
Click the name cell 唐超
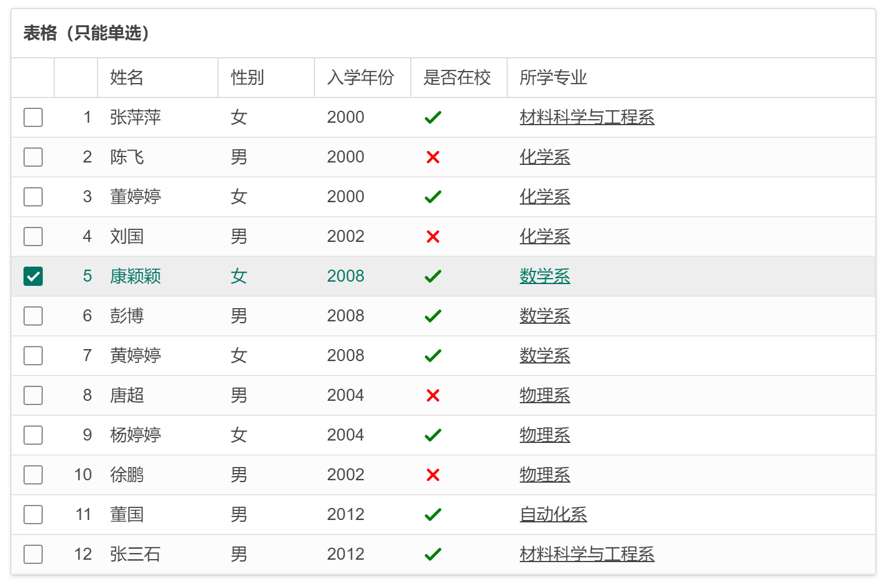[x=127, y=395]
